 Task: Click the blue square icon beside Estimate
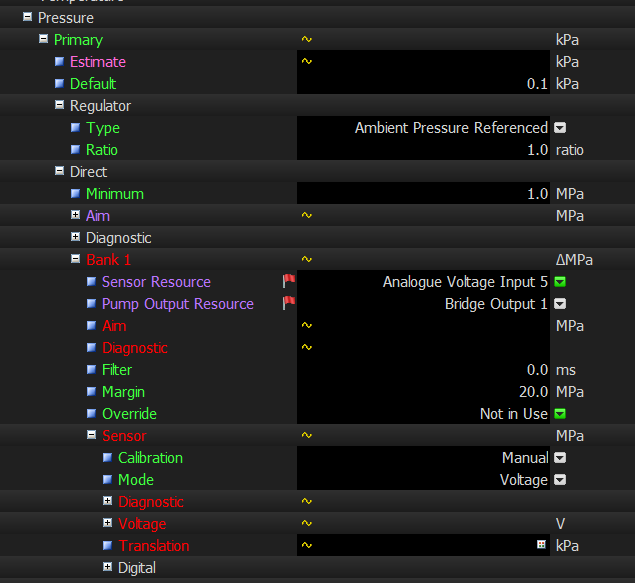point(60,61)
